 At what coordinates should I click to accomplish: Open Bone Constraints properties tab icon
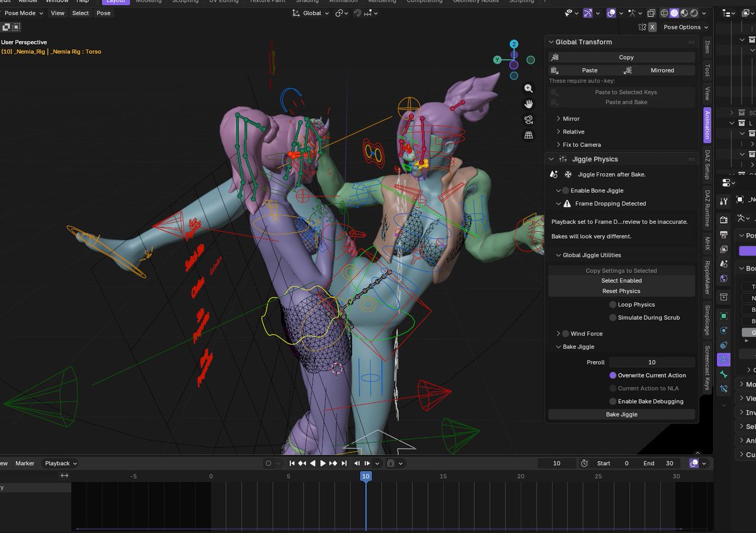tap(724, 388)
